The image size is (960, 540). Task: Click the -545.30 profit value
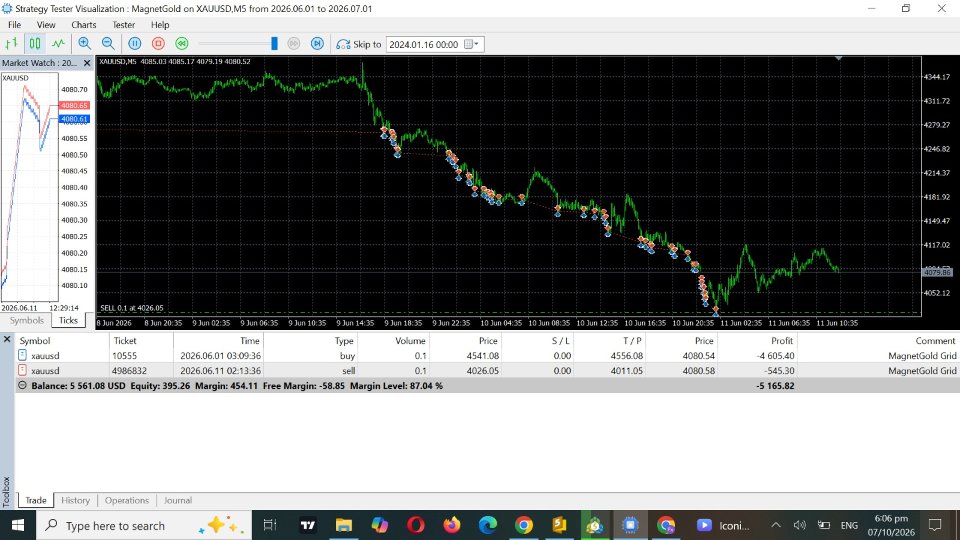click(x=780, y=371)
